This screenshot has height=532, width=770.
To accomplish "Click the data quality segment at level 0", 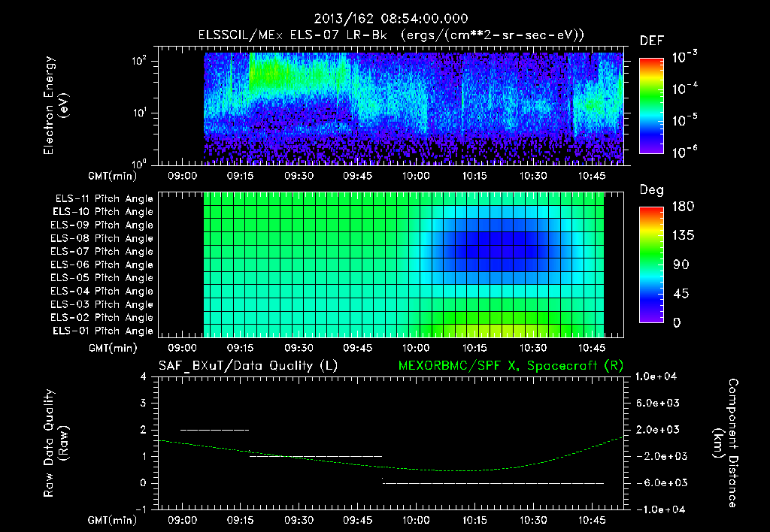I will (493, 483).
